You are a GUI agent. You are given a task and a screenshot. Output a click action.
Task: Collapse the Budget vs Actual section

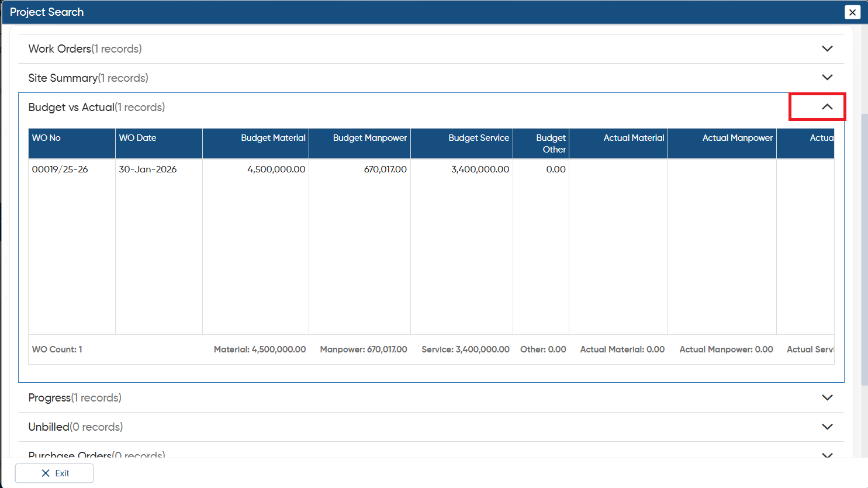[x=827, y=106]
